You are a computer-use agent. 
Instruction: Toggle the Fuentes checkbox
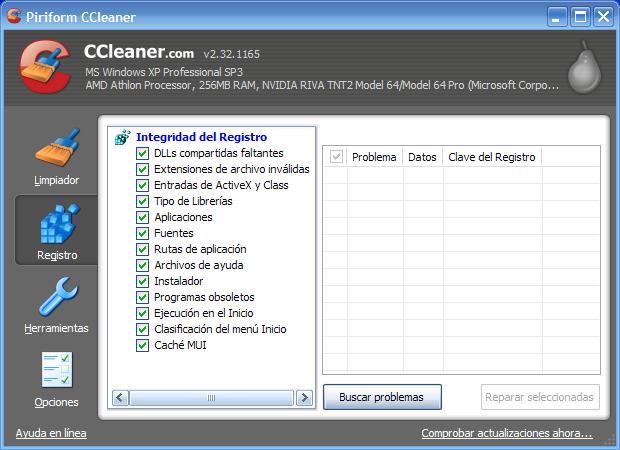pyautogui.click(x=142, y=233)
